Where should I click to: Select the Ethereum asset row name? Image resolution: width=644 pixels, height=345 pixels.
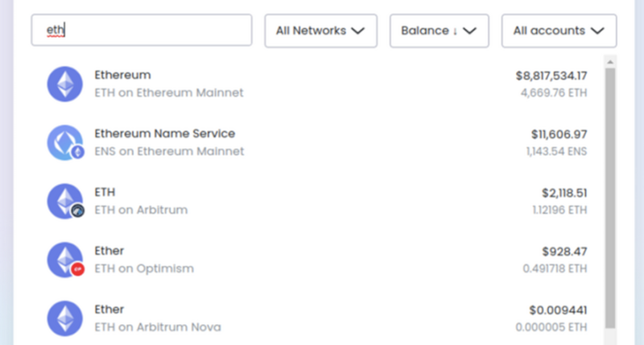(x=123, y=75)
